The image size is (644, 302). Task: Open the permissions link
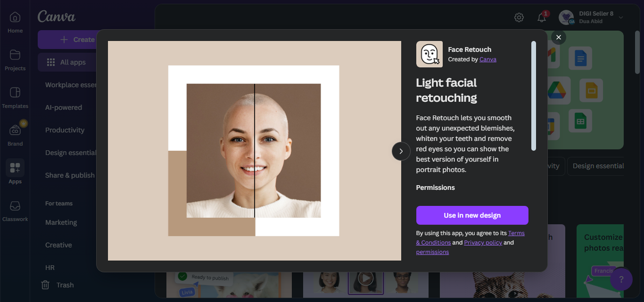pyautogui.click(x=432, y=252)
